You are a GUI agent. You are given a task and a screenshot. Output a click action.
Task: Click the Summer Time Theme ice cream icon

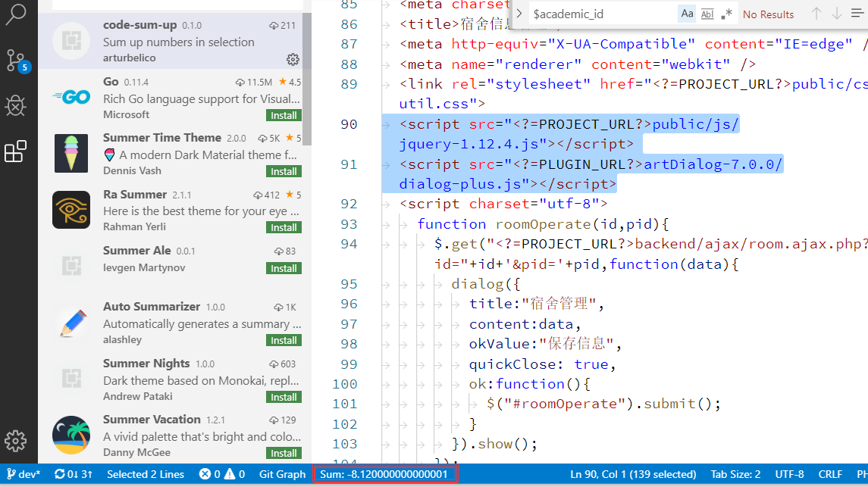click(71, 153)
